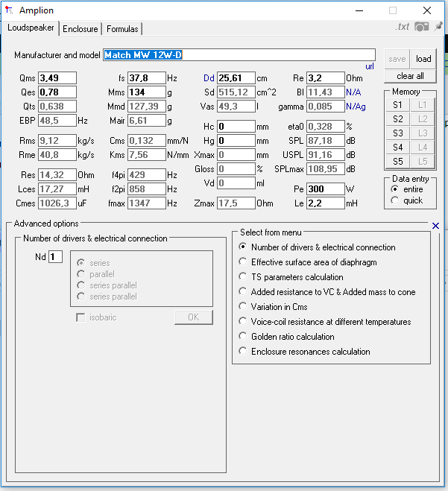Screen dimensions: 448x491
Task: Click the Le inductance field
Action: [326, 203]
